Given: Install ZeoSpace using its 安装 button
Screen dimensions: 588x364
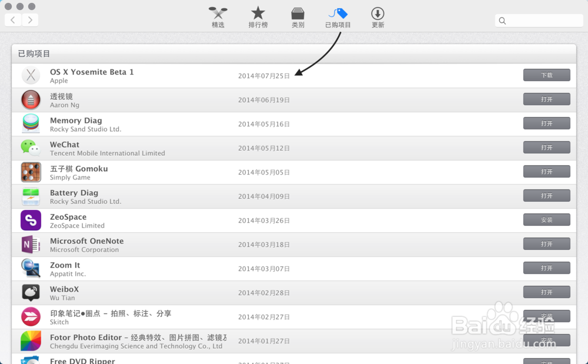Looking at the screenshot, I should (546, 219).
